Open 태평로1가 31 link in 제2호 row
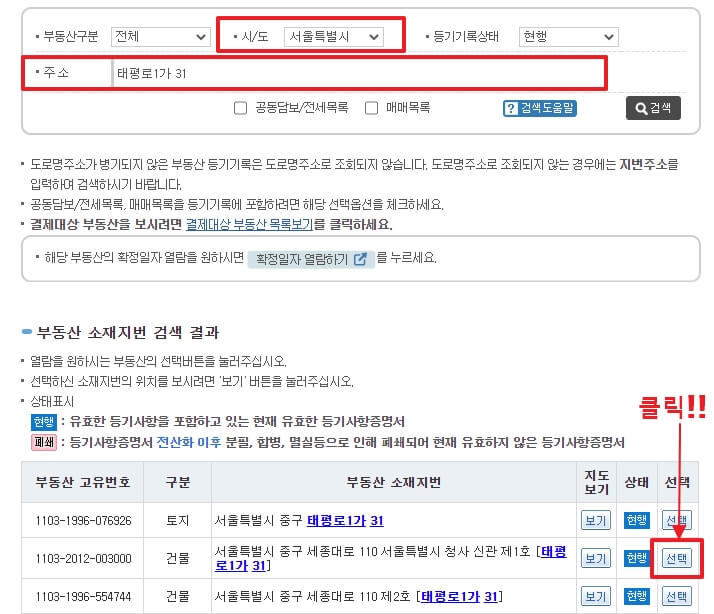Viewport: 714px width, 614px height. pyautogui.click(x=459, y=596)
